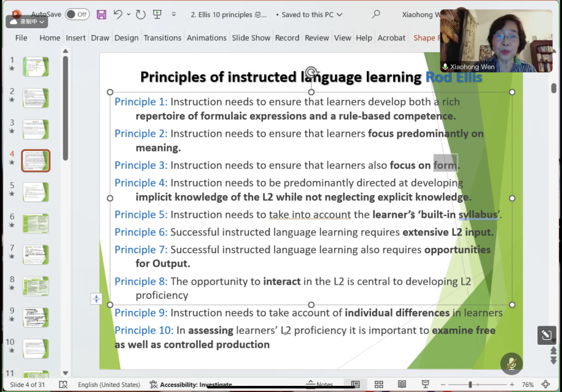
Task: Click 'Principle 10:' label text
Action: [144, 330]
